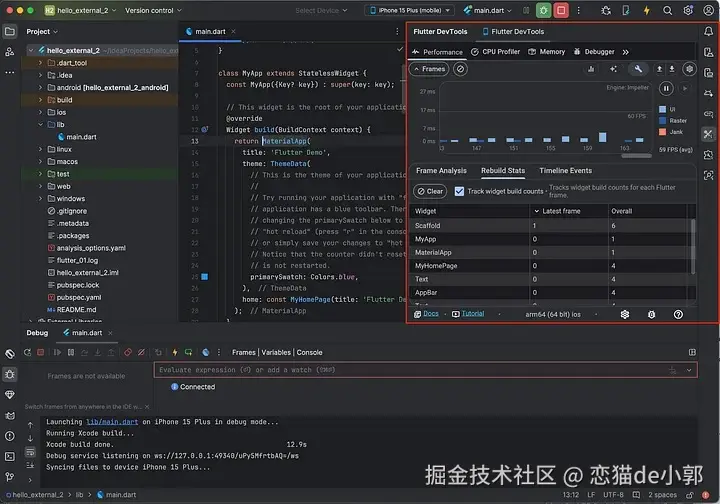The width and height of the screenshot is (720, 504).
Task: Collapse the lib folder node
Action: pos(40,124)
